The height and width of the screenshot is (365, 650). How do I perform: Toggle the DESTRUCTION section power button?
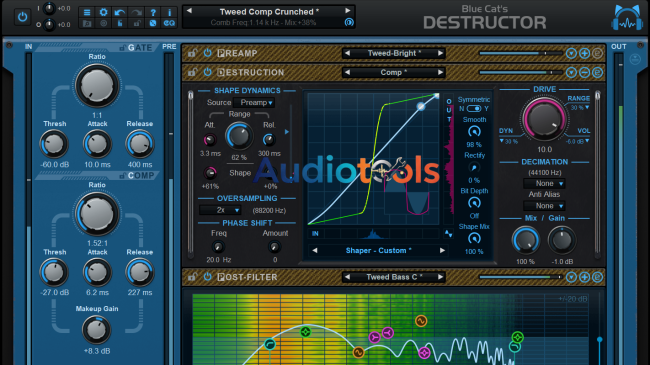tap(207, 72)
